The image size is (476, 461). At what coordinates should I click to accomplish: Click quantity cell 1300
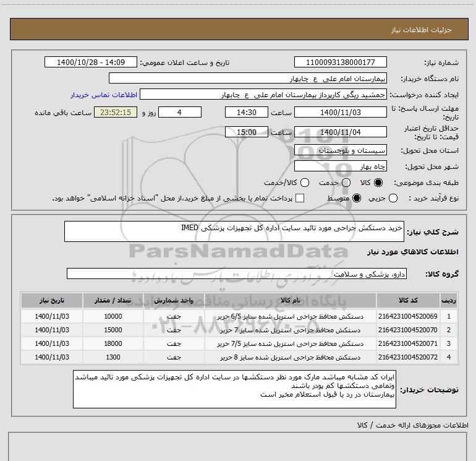(113, 358)
